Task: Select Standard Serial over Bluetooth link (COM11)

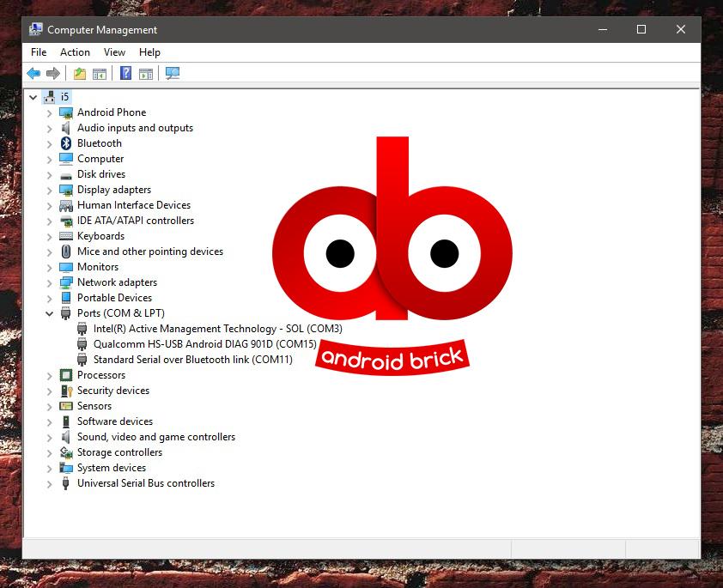Action: (x=192, y=360)
